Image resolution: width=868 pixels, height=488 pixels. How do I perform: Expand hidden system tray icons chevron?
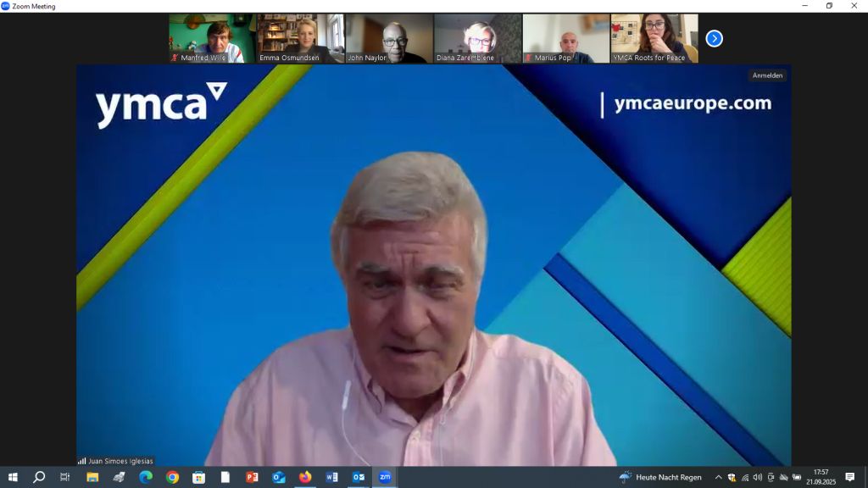(x=719, y=477)
